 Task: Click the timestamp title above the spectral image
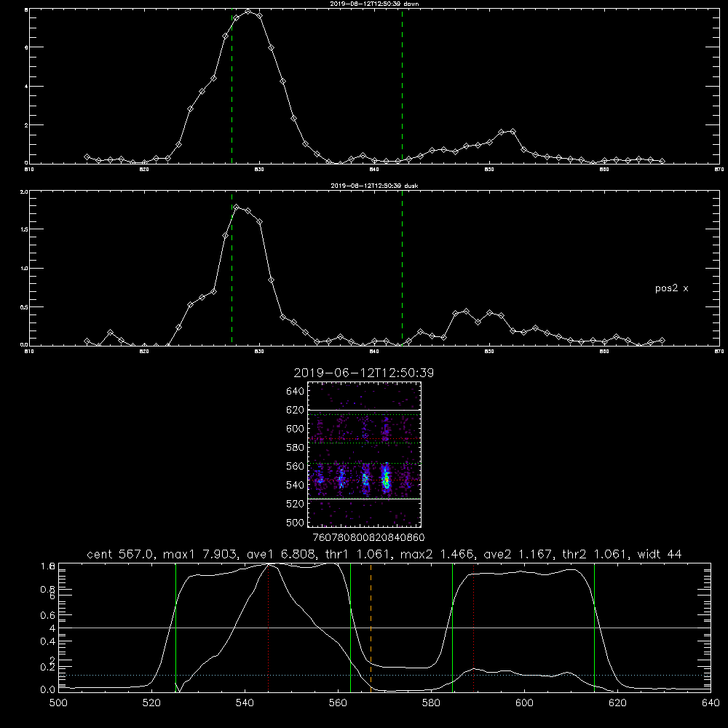(x=364, y=373)
